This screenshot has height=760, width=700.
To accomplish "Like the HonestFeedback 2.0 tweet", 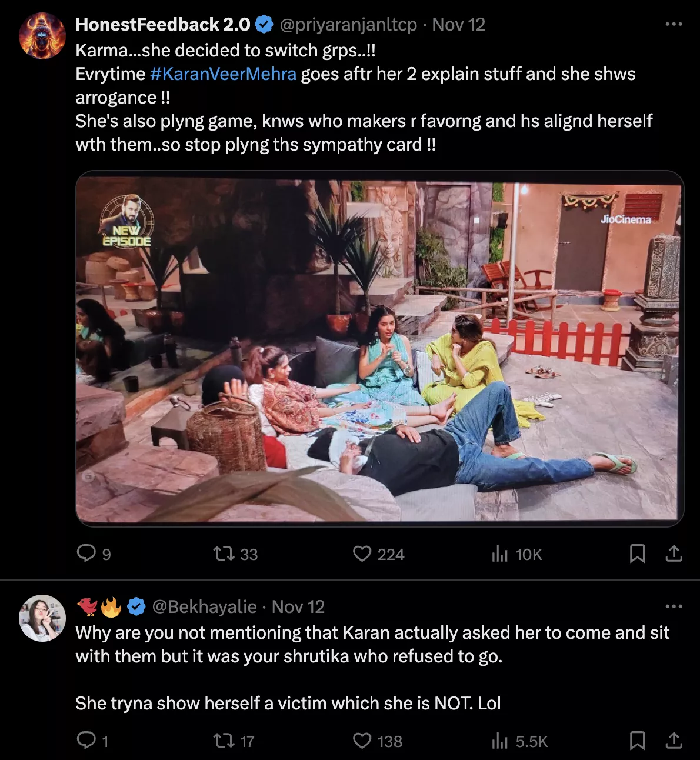I will pos(362,554).
